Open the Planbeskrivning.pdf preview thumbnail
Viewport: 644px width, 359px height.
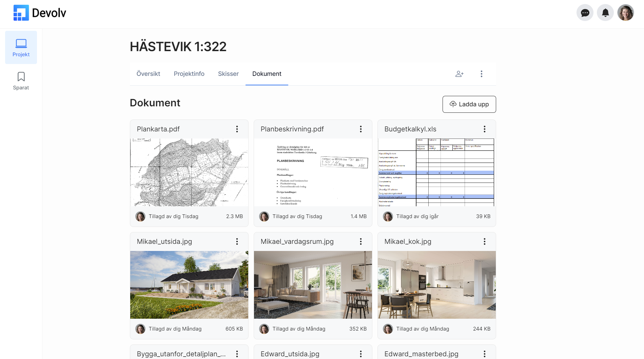pyautogui.click(x=313, y=172)
